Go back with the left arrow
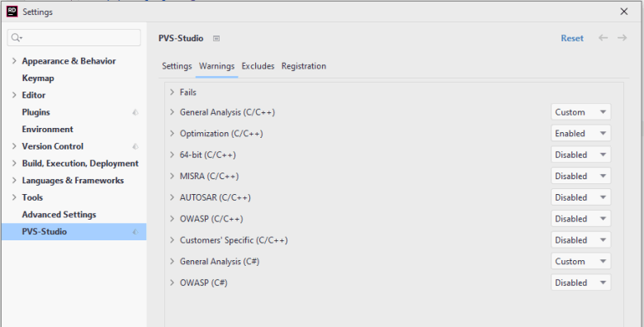Image resolution: width=644 pixels, height=327 pixels. pos(603,38)
